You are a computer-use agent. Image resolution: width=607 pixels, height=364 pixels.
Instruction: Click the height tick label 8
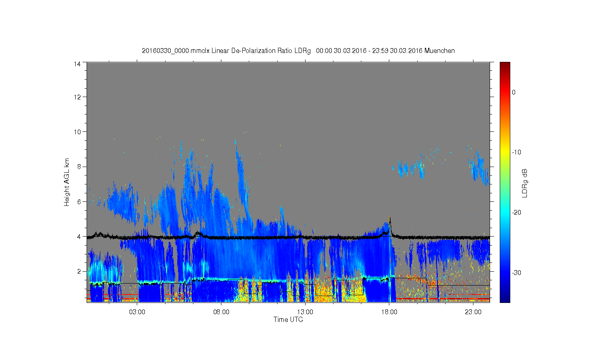point(79,167)
